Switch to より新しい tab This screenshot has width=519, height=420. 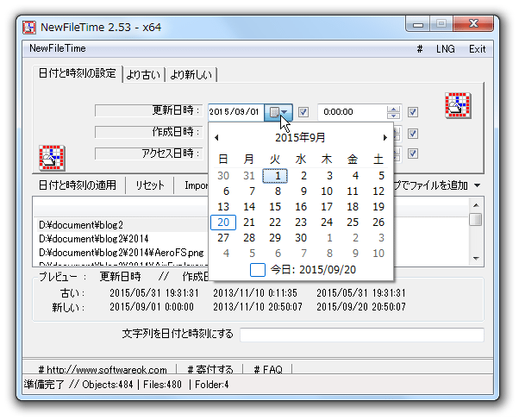191,74
